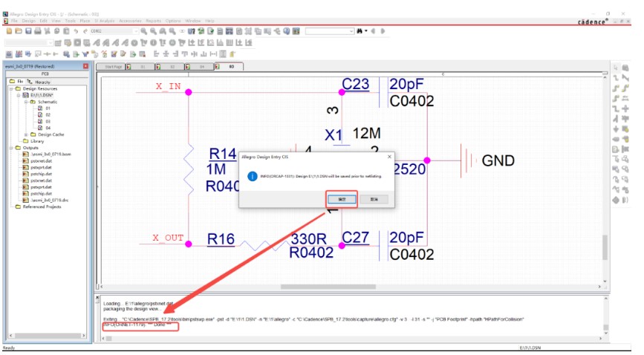
Task: Click the schematic horizontal scrollbar thumb
Action: tap(328, 287)
